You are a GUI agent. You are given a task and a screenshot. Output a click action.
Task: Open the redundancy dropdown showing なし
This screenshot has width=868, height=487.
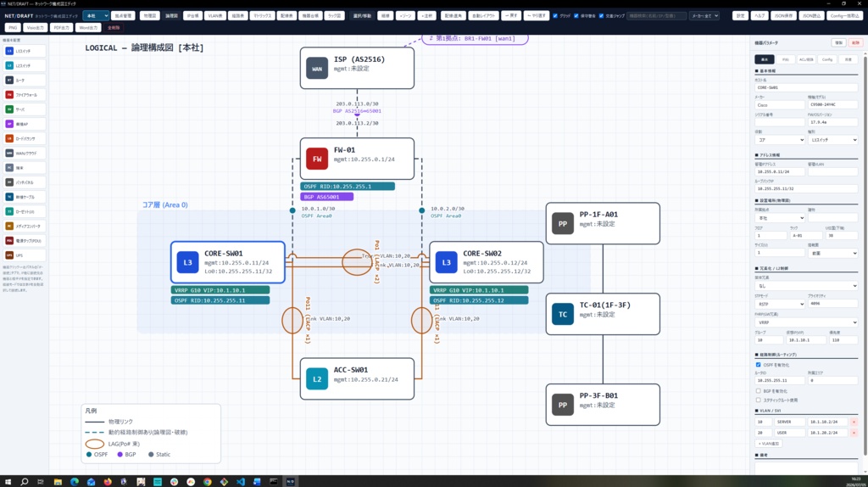806,286
